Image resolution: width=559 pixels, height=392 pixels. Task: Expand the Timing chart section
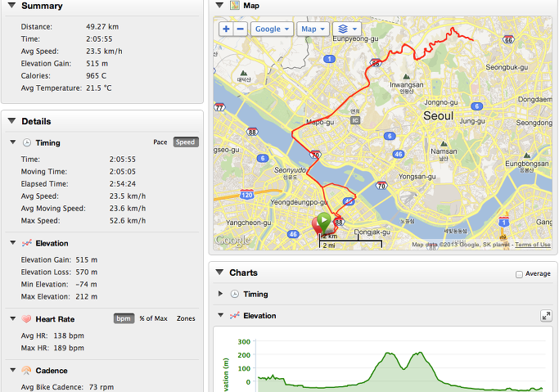point(220,294)
